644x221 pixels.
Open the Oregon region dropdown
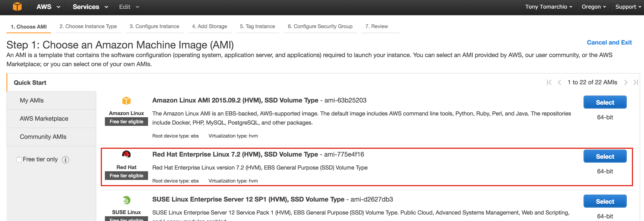point(593,7)
